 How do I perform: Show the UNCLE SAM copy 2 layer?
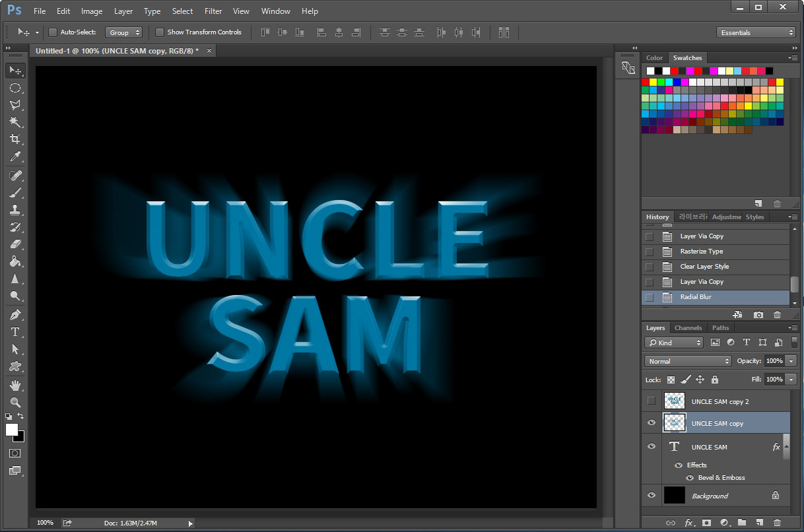click(x=651, y=401)
